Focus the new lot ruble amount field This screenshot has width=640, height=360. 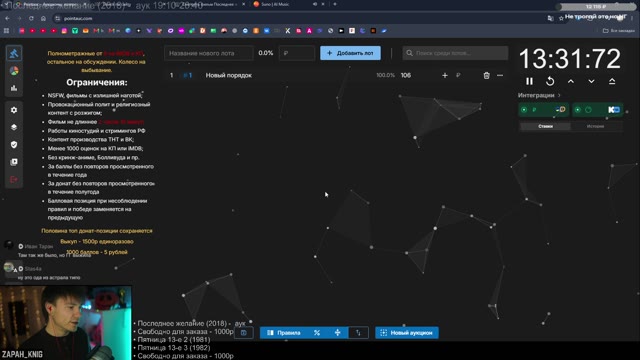click(297, 53)
